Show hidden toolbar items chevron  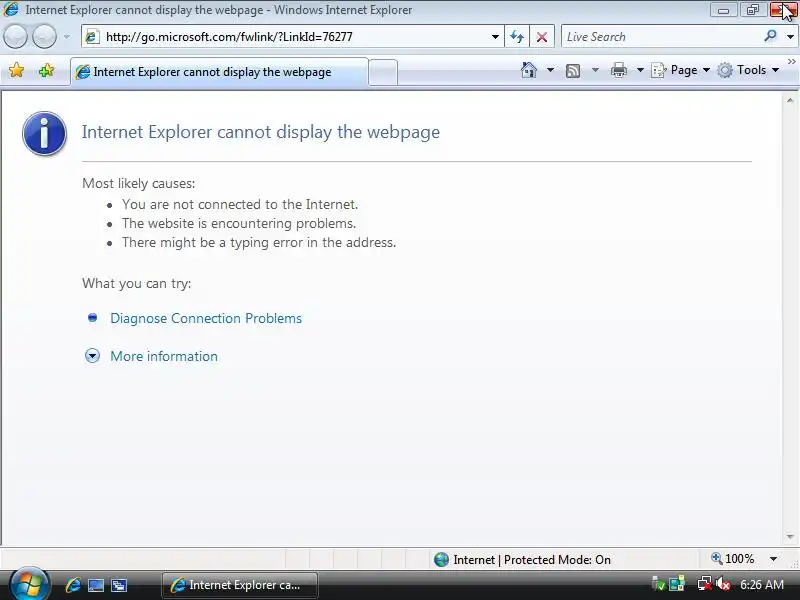[791, 62]
